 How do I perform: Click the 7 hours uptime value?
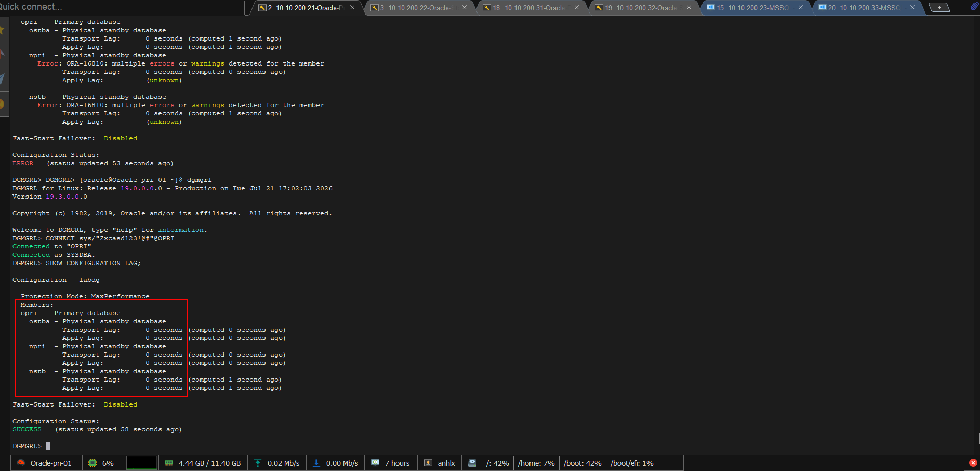[x=398, y=463]
